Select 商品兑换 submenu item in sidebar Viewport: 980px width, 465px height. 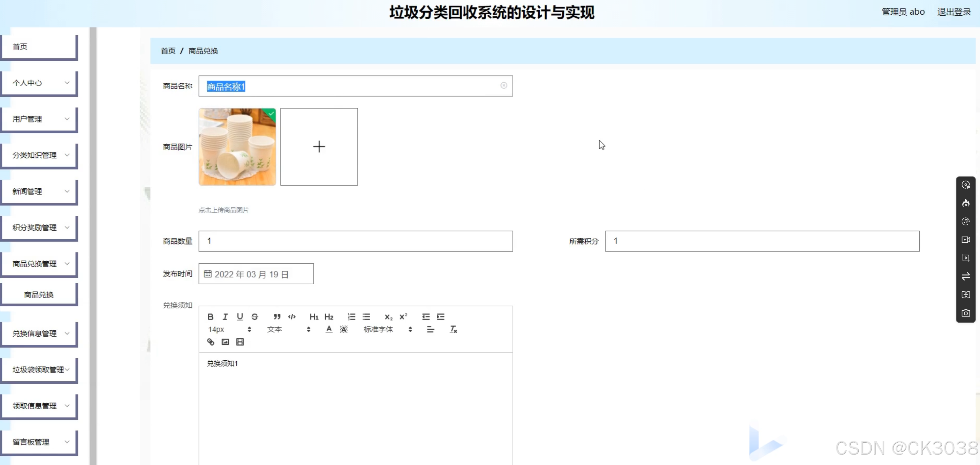click(39, 294)
